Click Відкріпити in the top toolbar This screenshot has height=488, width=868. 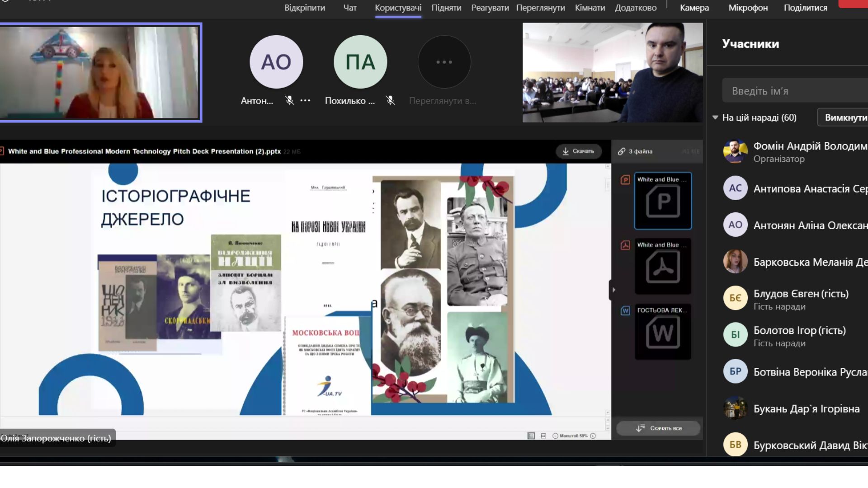(304, 8)
